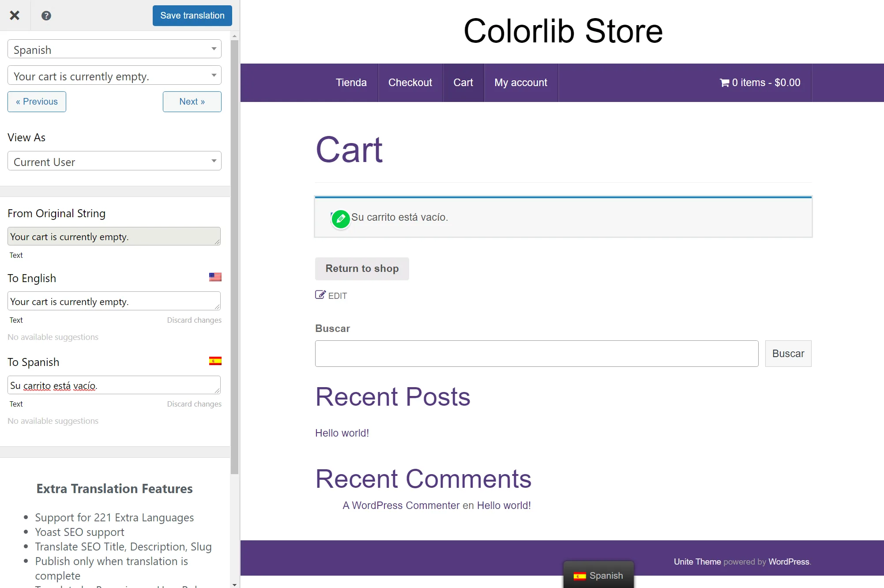Click the Recent Posts heading
Viewport: 884px width, 588px height.
point(393,396)
